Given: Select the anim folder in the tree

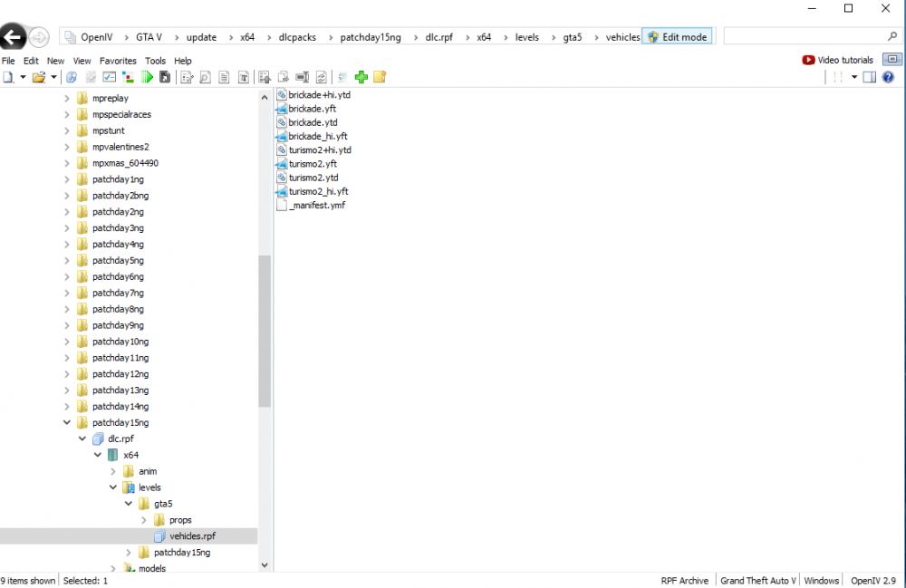Looking at the screenshot, I should 148,471.
